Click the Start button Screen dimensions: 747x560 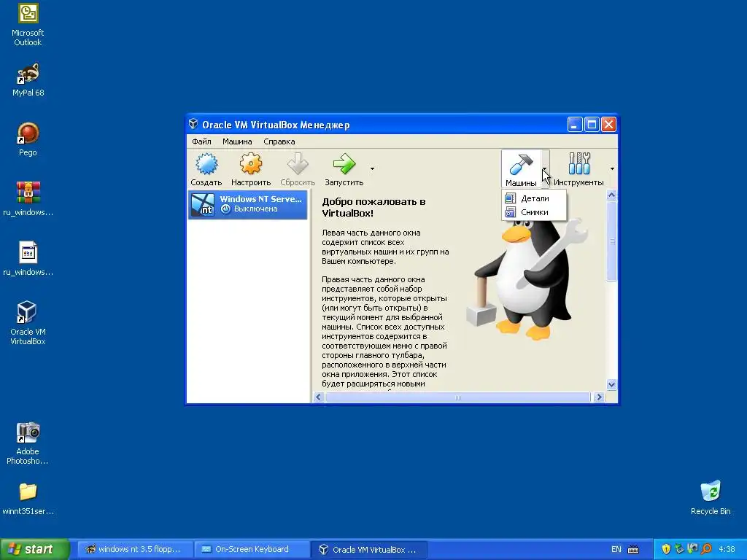(35, 549)
